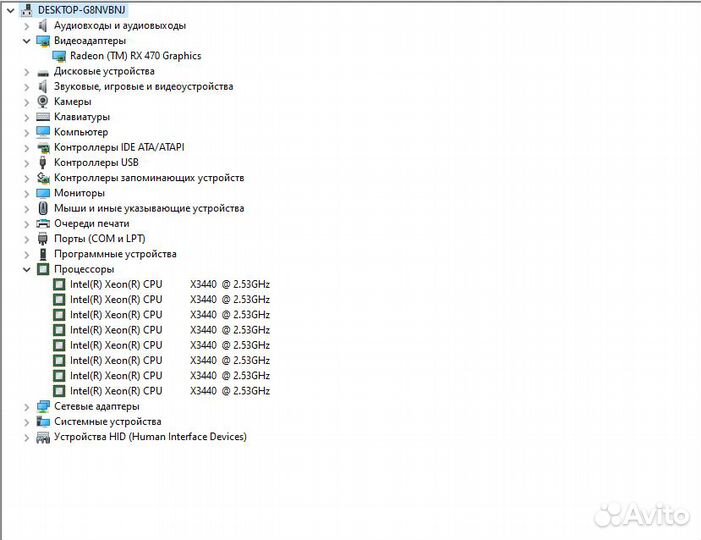Click the Компьютер monitor icon

click(x=43, y=132)
